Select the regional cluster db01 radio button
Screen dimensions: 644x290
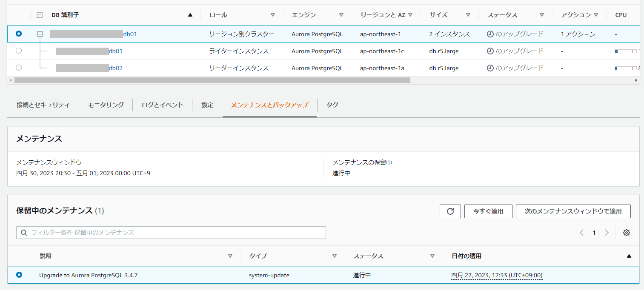19,34
